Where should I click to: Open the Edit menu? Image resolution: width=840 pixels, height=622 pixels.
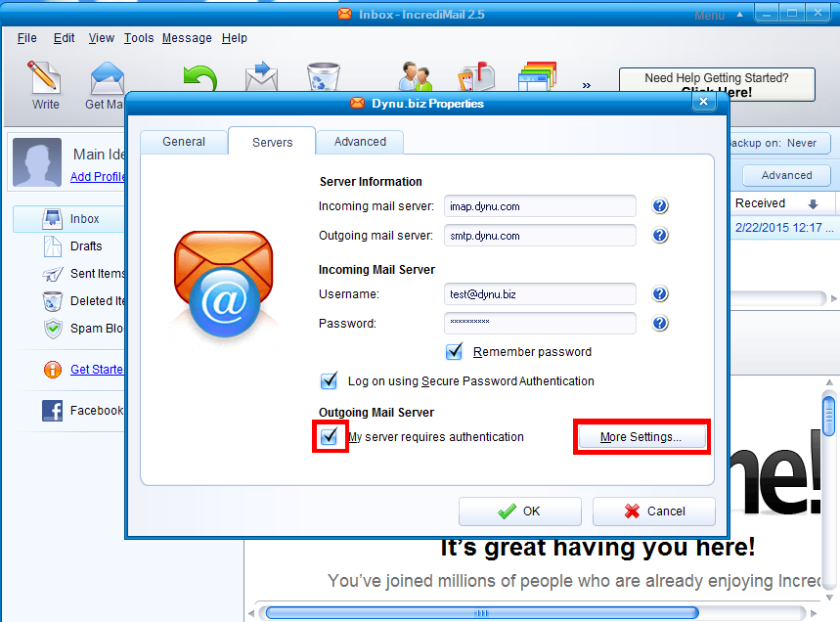click(64, 38)
